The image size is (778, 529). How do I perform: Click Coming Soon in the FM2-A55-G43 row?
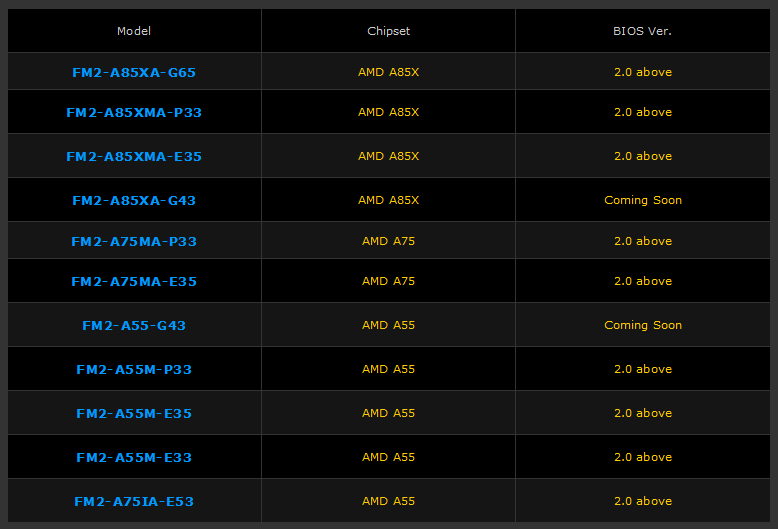642,325
